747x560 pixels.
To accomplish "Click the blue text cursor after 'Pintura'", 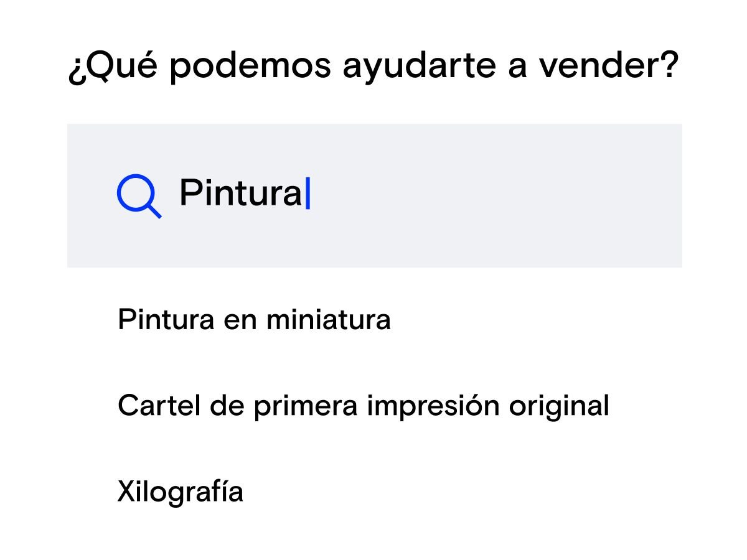I will pos(308,194).
